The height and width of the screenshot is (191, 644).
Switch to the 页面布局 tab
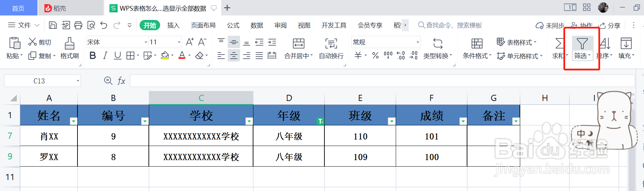click(203, 25)
